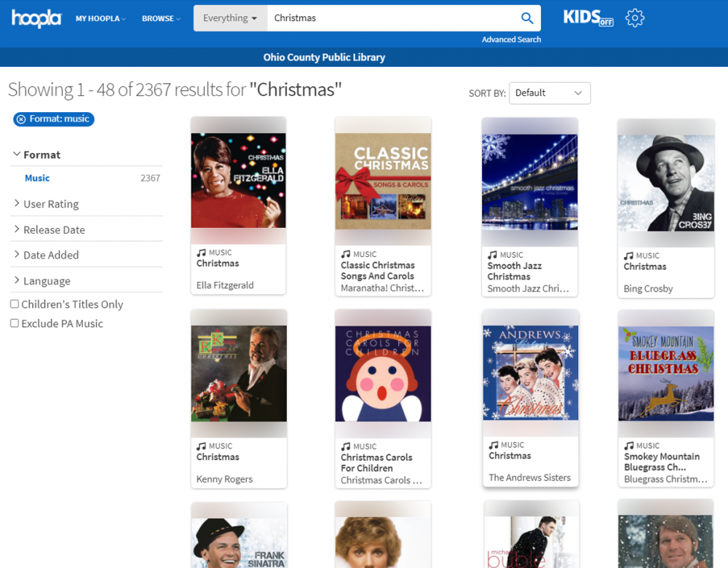Select the Music format filter

click(37, 178)
